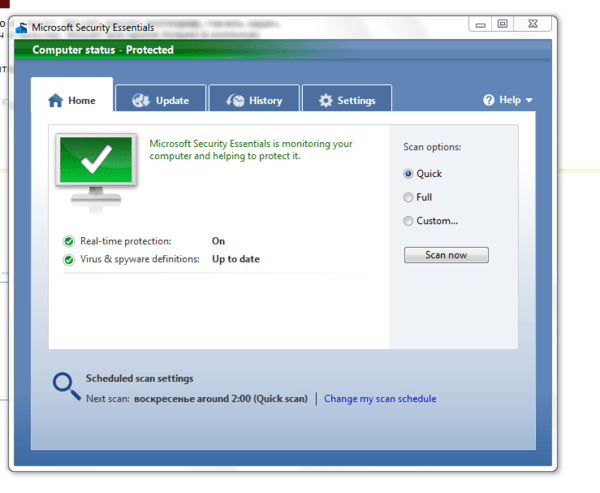The width and height of the screenshot is (600, 493).
Task: Go to the Settings tab
Action: [x=347, y=99]
